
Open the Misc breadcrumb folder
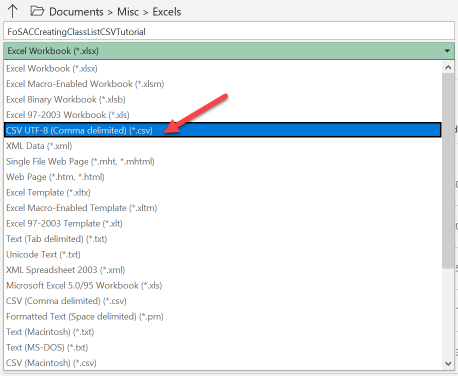click(128, 12)
